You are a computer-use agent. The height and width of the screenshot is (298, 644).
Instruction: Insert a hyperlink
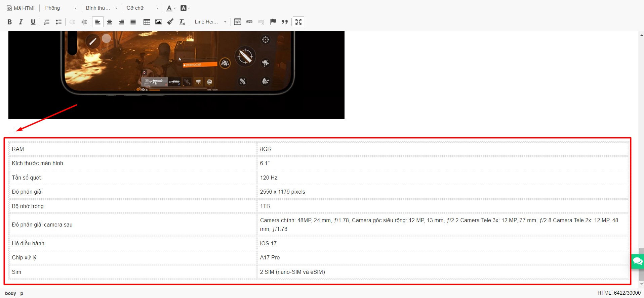249,22
